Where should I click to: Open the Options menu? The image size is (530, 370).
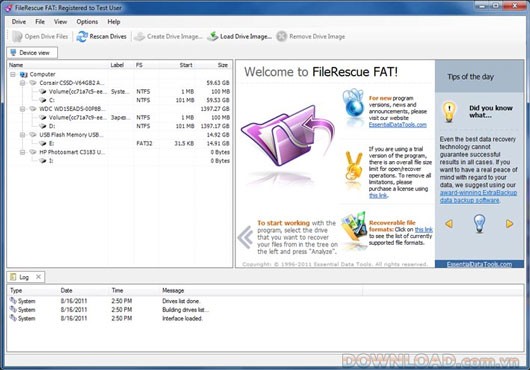87,22
